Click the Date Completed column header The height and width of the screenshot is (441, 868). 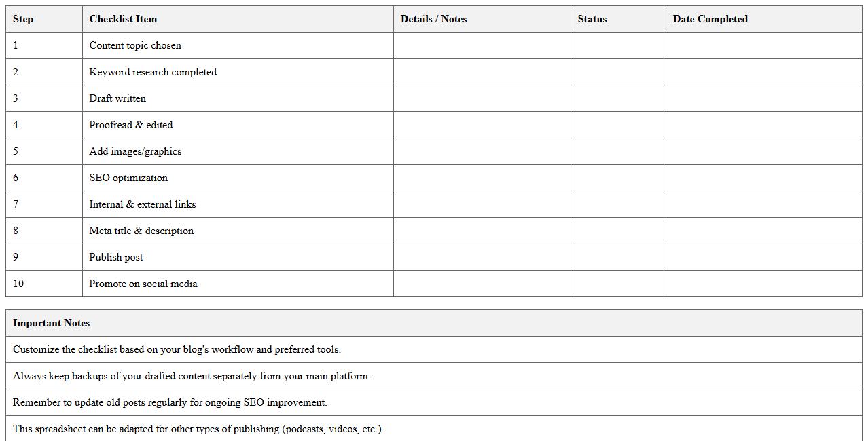(710, 19)
